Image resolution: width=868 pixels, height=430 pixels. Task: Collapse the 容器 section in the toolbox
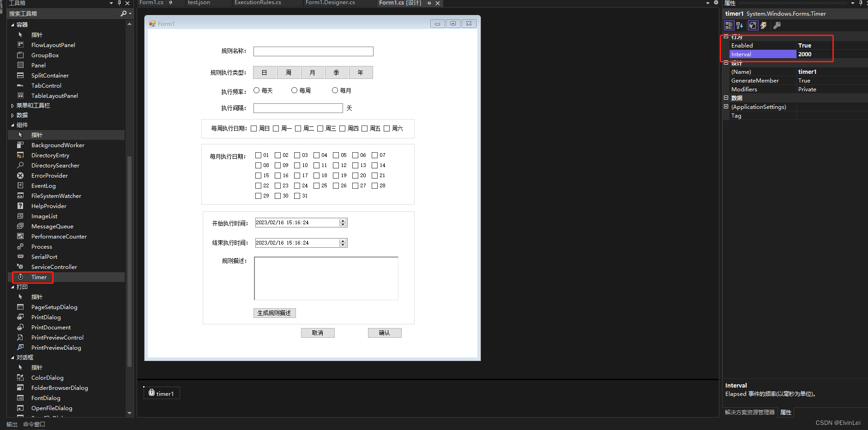click(x=13, y=24)
